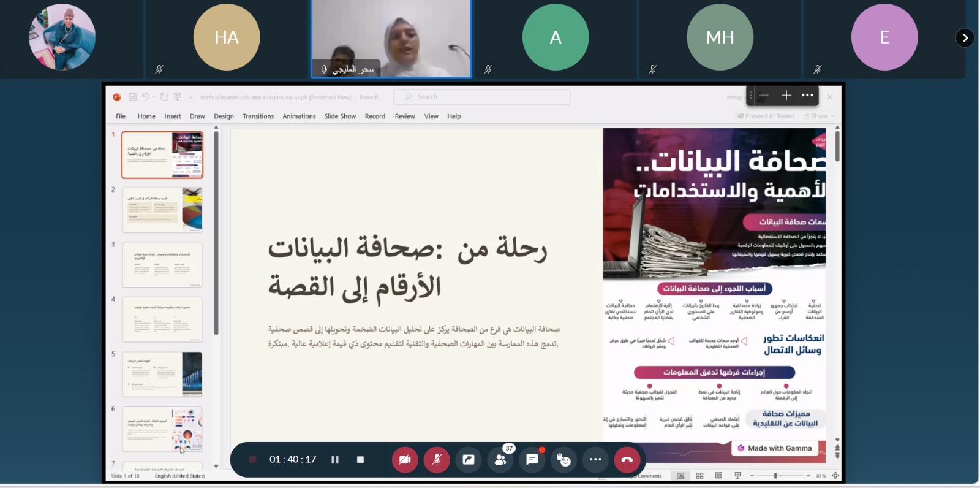Adjust the zoom slider in status bar
Image resolution: width=980 pixels, height=488 pixels.
point(775,476)
